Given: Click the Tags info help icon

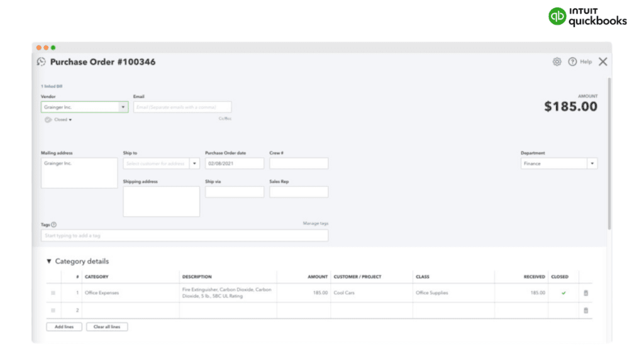Looking at the screenshot, I should click(x=54, y=224).
